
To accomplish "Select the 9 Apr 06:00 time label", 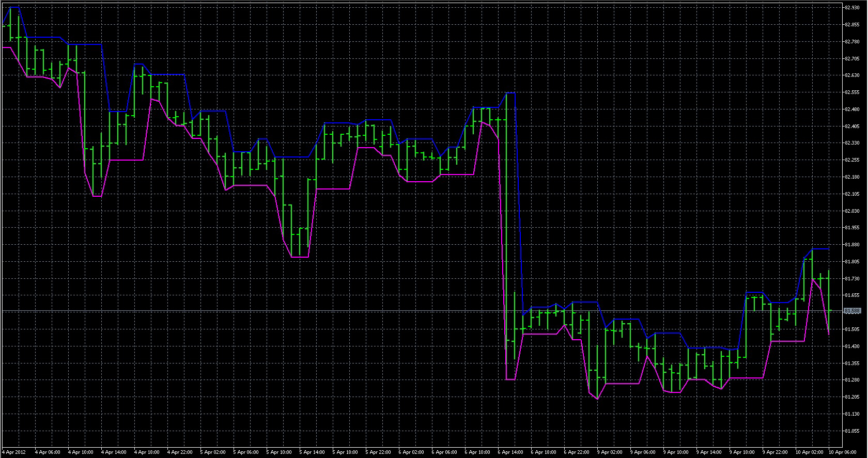I will point(643,452).
